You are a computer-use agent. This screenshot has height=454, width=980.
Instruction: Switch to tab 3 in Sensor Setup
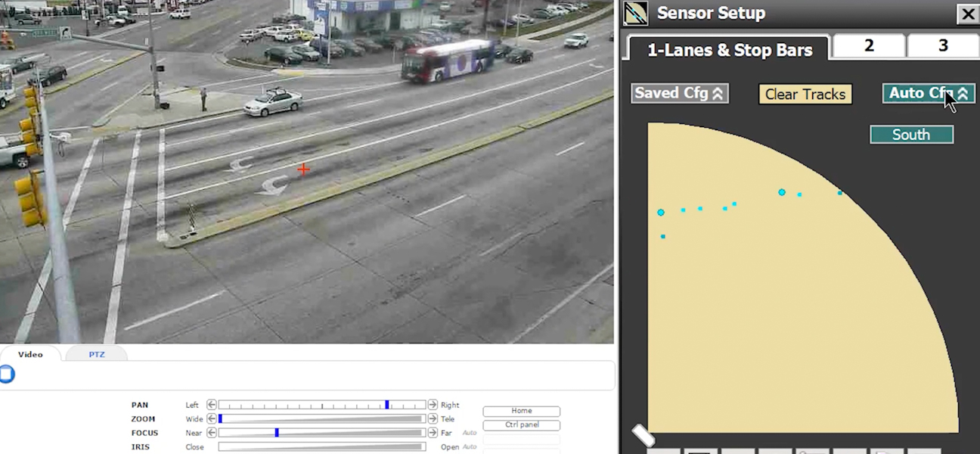942,46
